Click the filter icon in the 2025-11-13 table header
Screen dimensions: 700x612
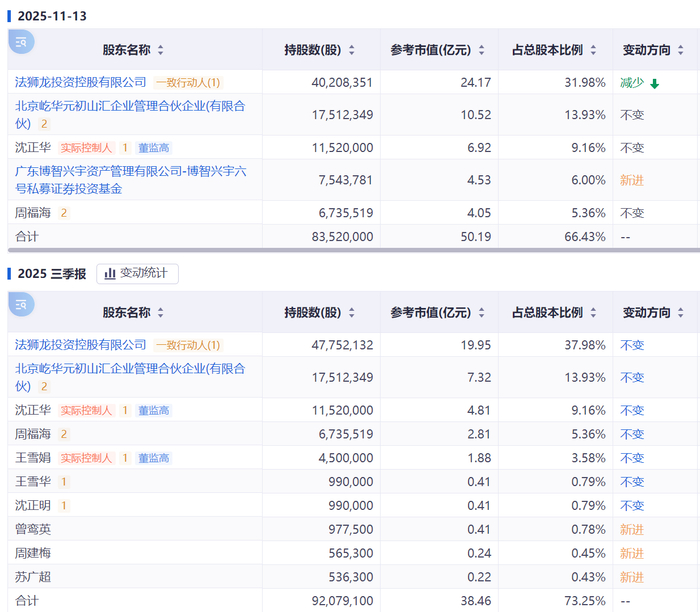point(21,41)
